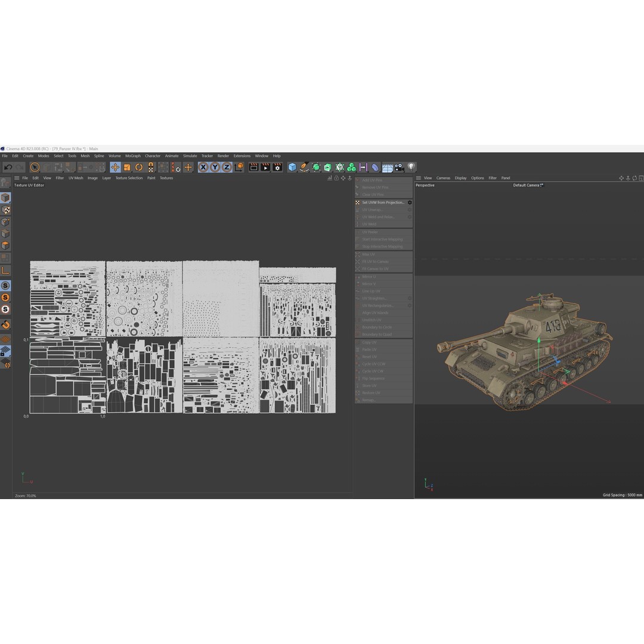Open the Default Camera dropdown in the viewport
Screen dimensions: 644x644
(x=528, y=185)
